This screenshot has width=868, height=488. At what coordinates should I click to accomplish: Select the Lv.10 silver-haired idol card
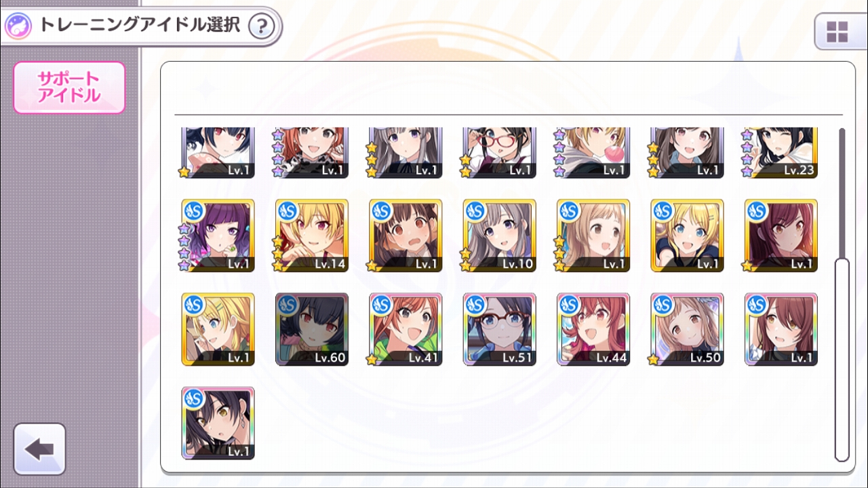tap(500, 236)
